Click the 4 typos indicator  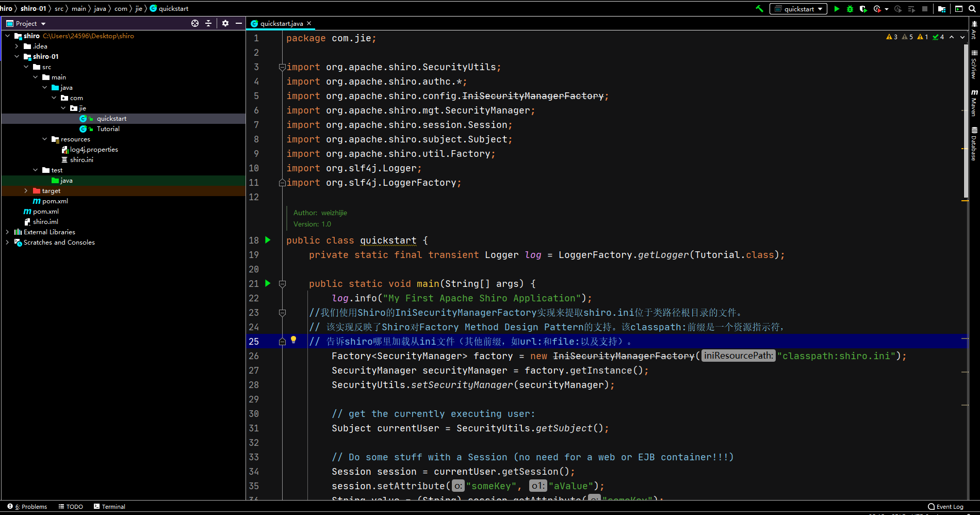938,37
